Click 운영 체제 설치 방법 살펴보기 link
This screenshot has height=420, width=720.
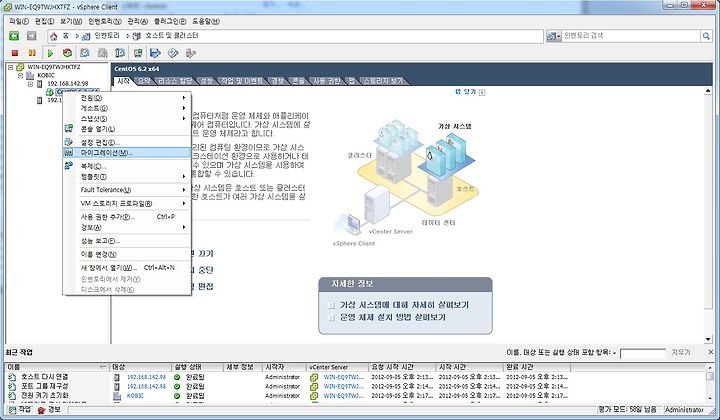click(x=393, y=317)
